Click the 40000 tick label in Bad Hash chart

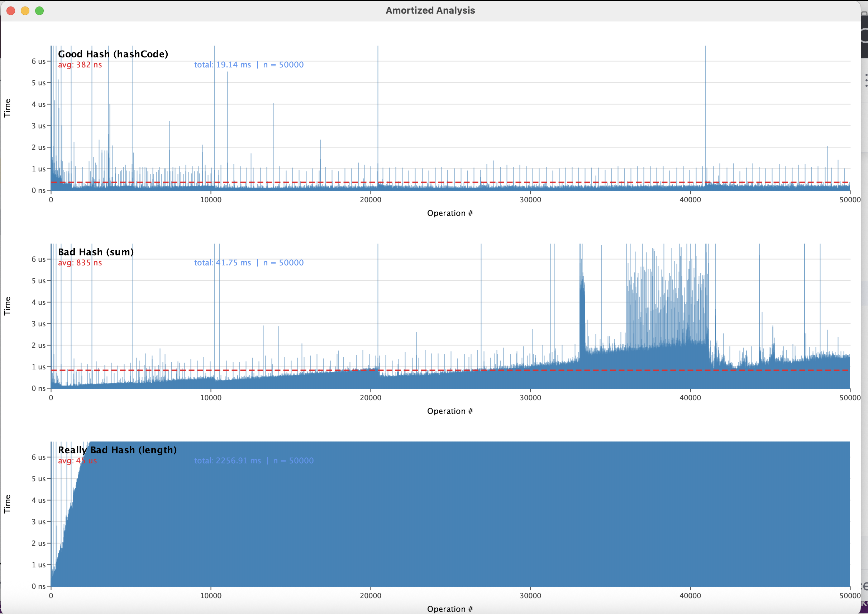690,398
